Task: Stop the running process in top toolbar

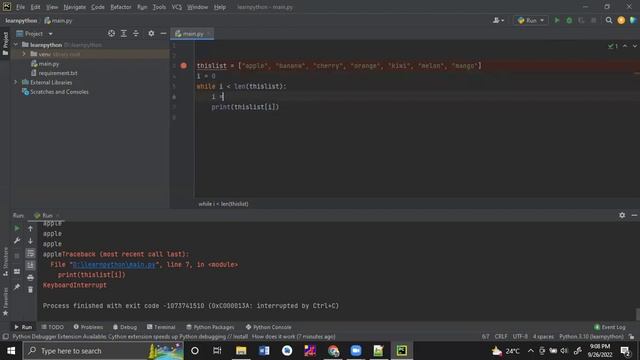Action: tap(593, 20)
